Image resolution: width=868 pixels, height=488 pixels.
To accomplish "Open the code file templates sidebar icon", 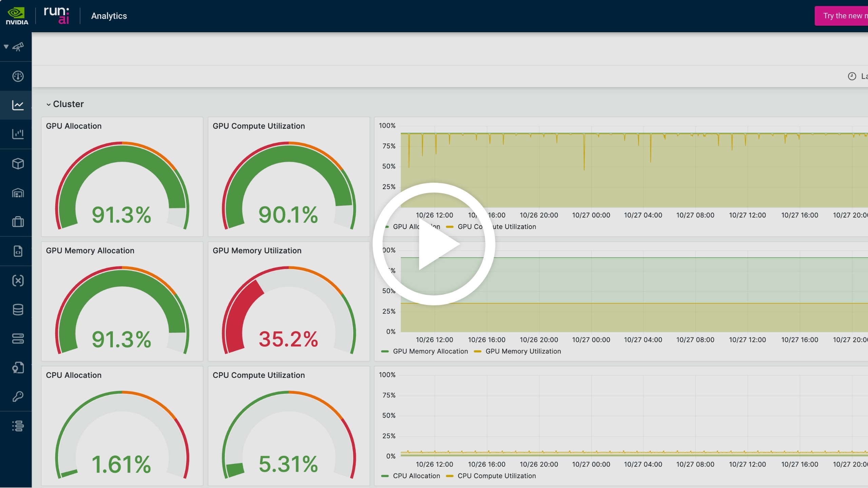I will point(18,251).
